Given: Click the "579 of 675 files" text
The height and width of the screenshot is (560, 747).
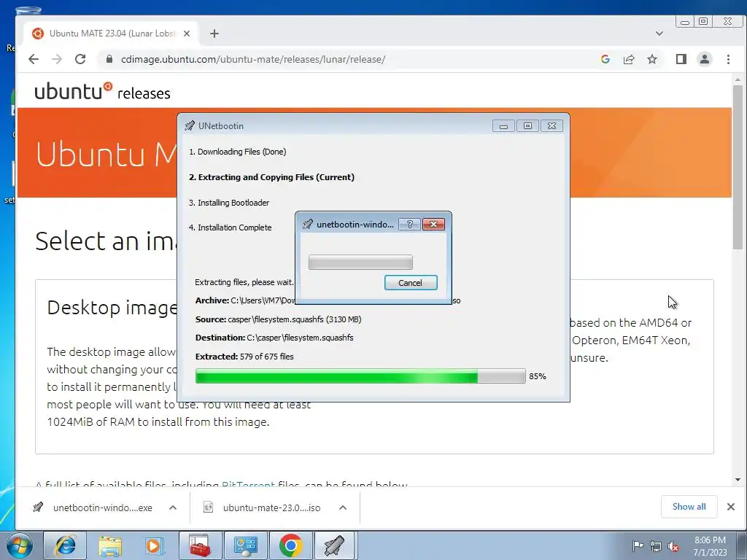Looking at the screenshot, I should pos(267,357).
